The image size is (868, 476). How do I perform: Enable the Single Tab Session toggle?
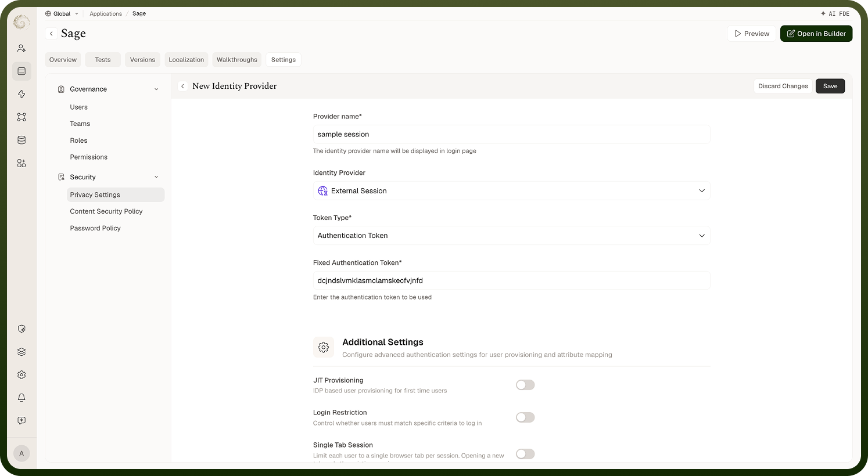[x=525, y=454]
